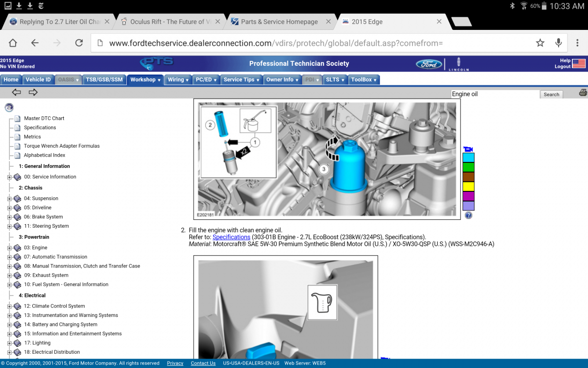The image size is (588, 368).
Task: Open the Wiring dropdown menu
Action: (178, 79)
